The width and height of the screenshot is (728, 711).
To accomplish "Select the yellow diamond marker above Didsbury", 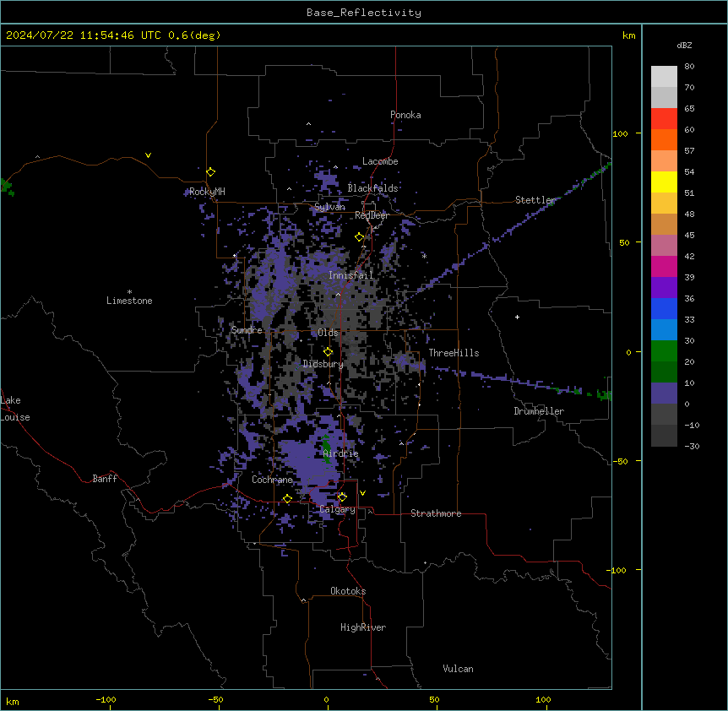I will pyautogui.click(x=328, y=351).
